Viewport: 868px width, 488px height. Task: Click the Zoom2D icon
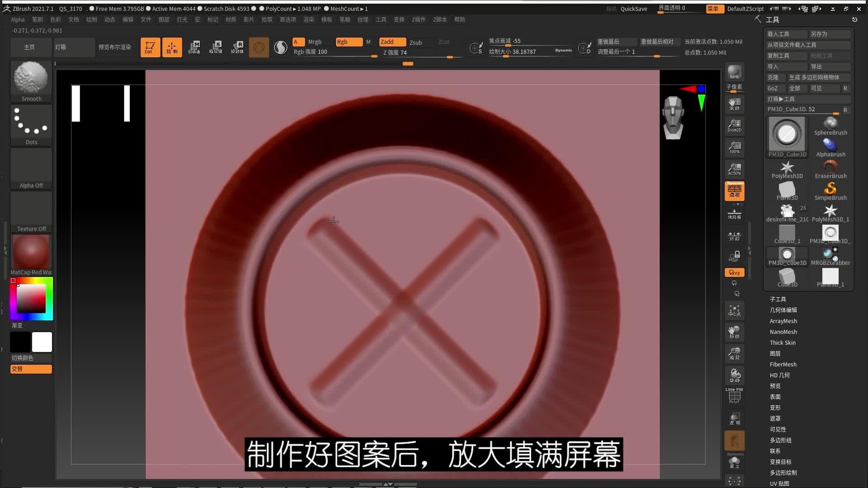coord(734,126)
